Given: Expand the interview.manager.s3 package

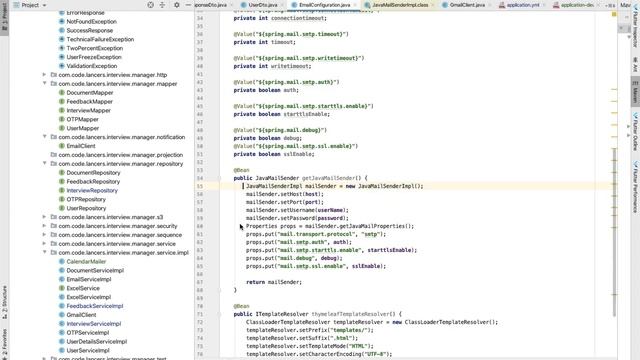Looking at the screenshot, I should 44,217.
